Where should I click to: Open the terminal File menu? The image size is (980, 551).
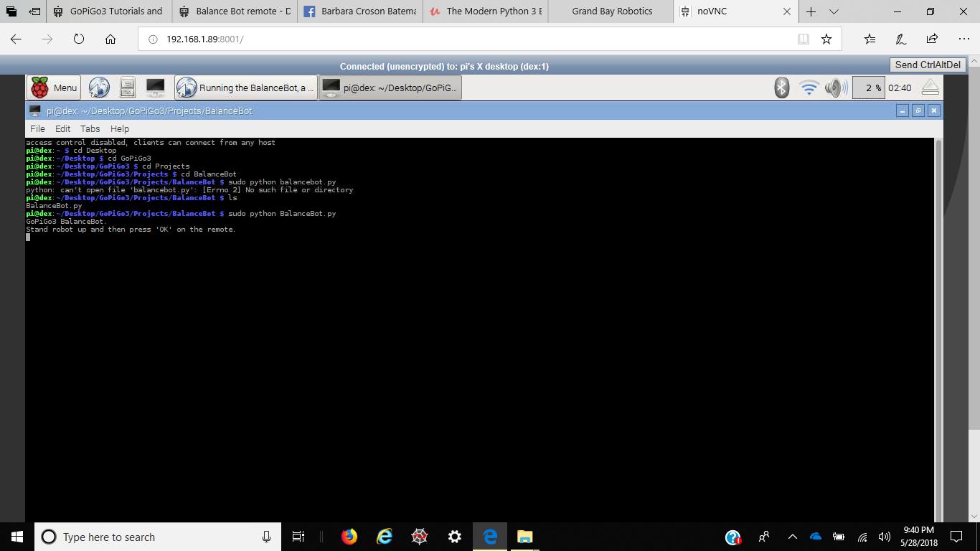pyautogui.click(x=37, y=128)
